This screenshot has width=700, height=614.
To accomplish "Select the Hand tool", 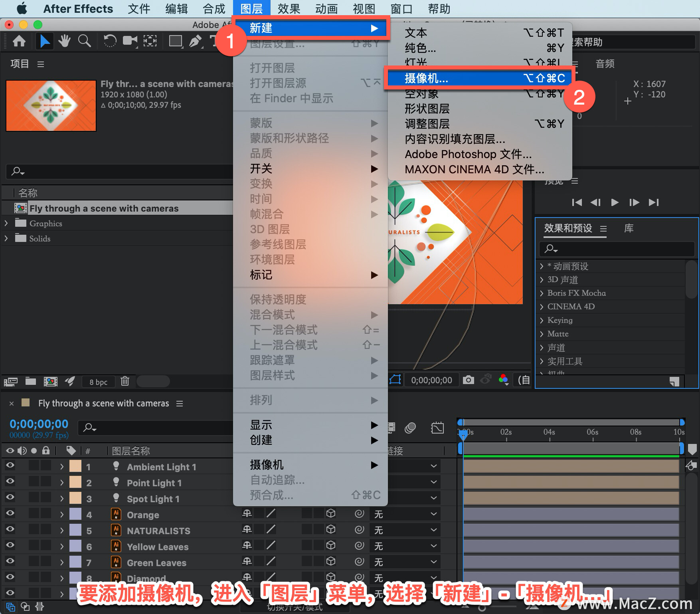I will [64, 41].
